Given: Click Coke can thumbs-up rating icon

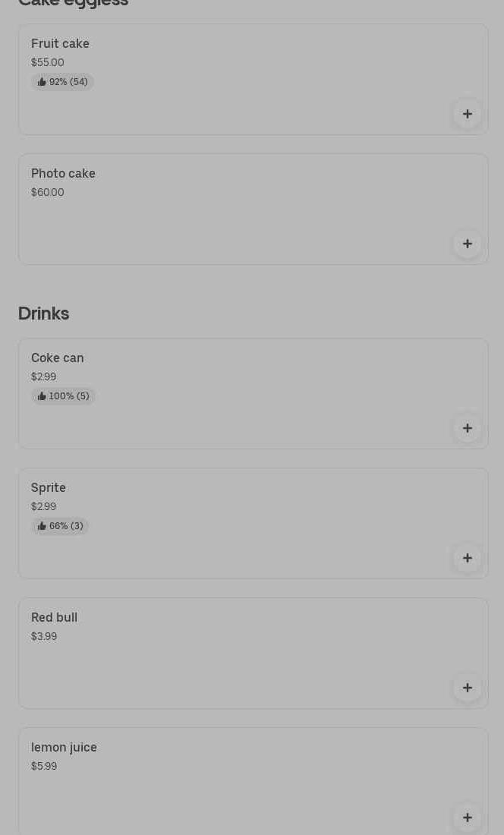Looking at the screenshot, I should click(x=42, y=396).
